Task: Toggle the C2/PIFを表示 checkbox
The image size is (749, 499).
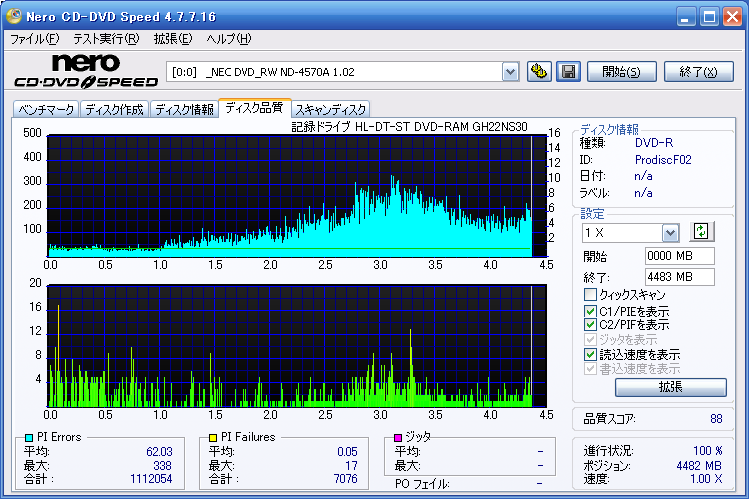Action: pyautogui.click(x=590, y=325)
